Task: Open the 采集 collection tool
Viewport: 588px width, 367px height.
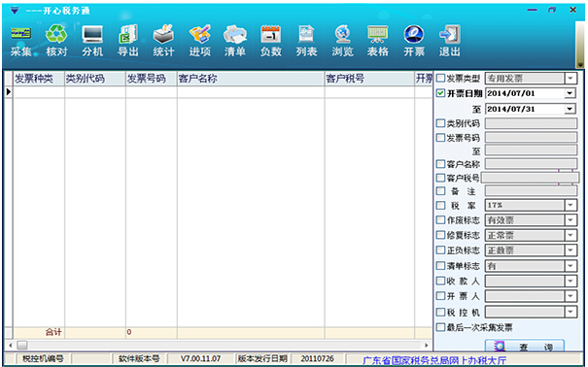Action: tap(20, 42)
